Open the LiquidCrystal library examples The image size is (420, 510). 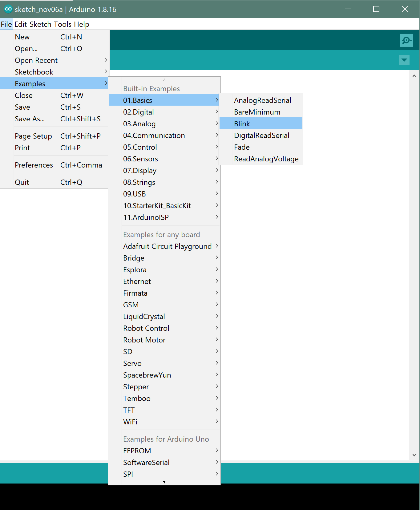click(164, 317)
